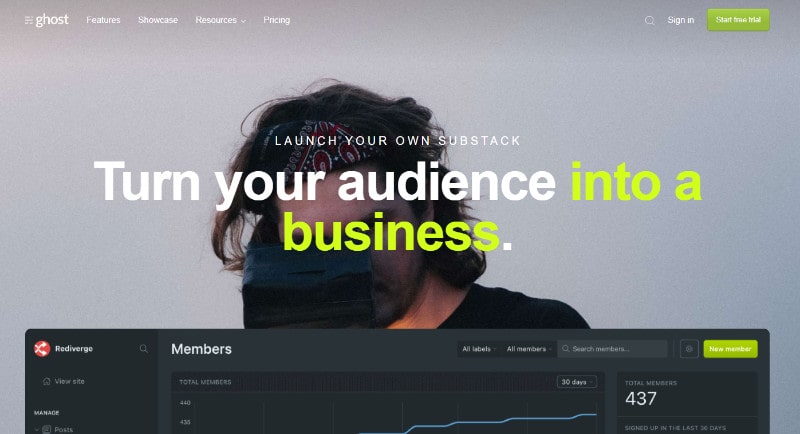Open the All labels filter dropdown
The image size is (800, 434).
[479, 349]
